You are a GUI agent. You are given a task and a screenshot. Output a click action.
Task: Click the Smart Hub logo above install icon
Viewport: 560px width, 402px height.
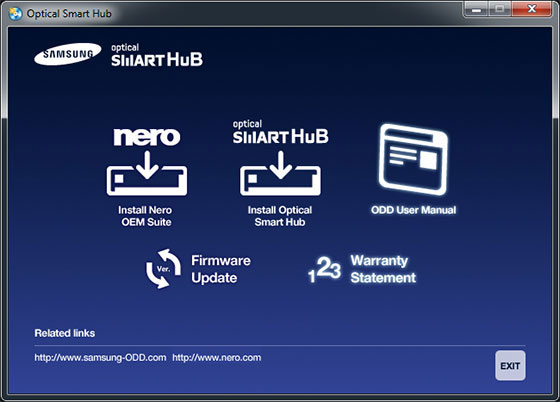[280, 132]
